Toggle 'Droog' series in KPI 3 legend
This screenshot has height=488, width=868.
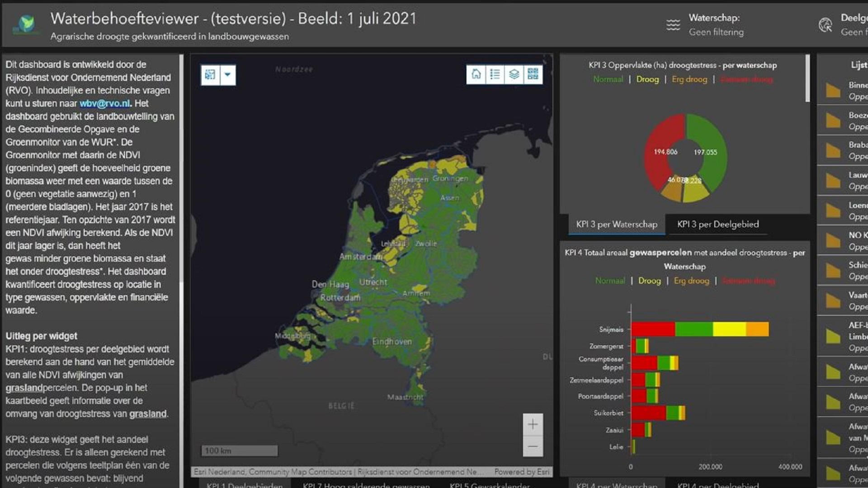[647, 80]
